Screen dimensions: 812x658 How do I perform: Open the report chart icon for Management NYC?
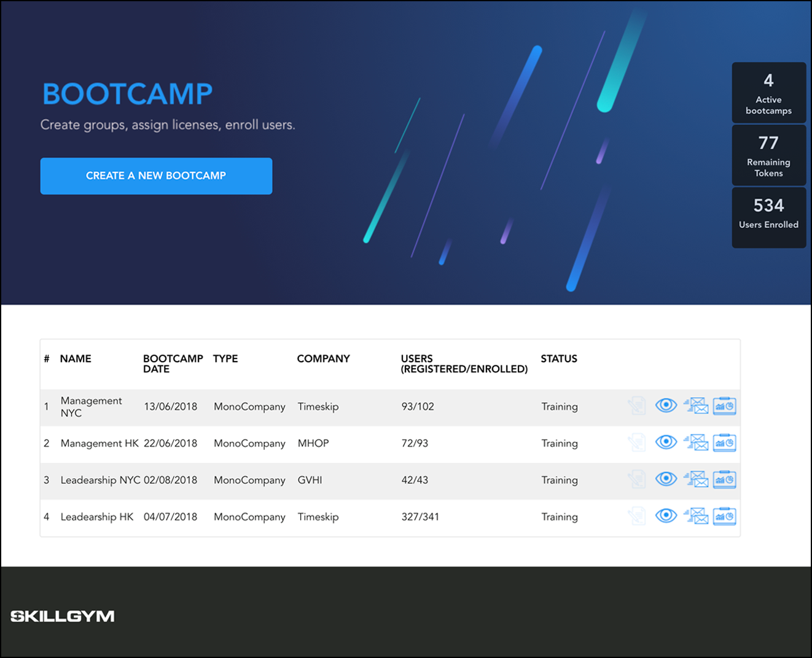(x=725, y=406)
